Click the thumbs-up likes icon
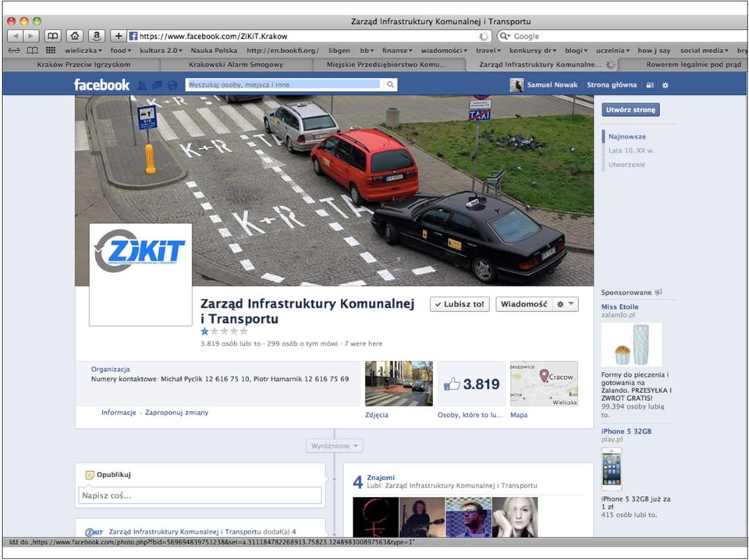 (452, 384)
